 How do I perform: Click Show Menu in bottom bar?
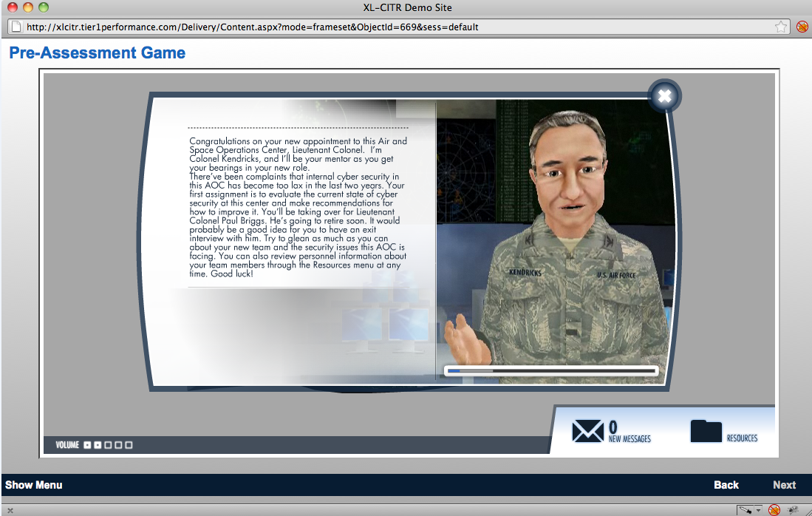34,485
